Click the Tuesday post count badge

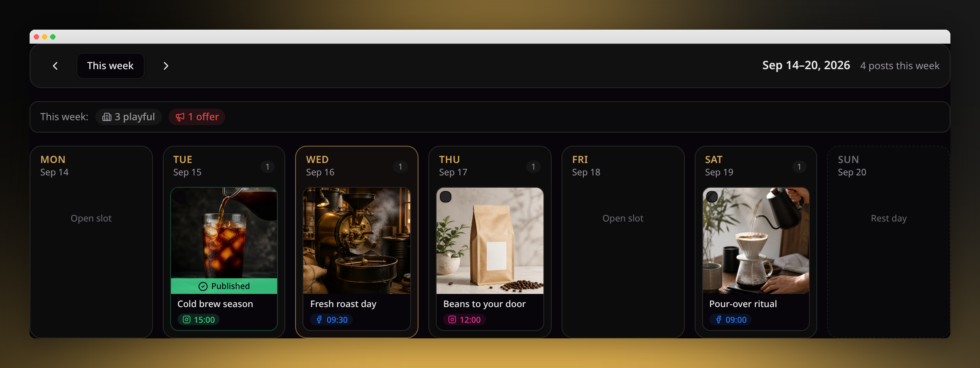click(x=268, y=167)
